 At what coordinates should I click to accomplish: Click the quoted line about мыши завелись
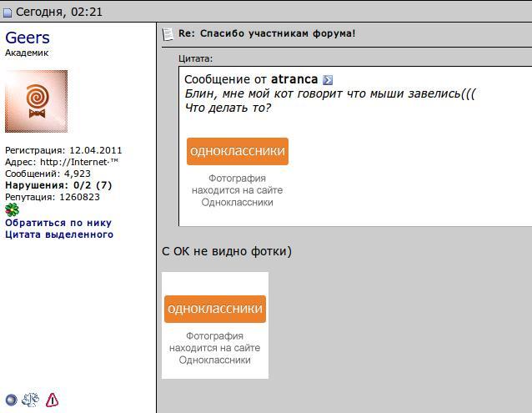pos(330,93)
